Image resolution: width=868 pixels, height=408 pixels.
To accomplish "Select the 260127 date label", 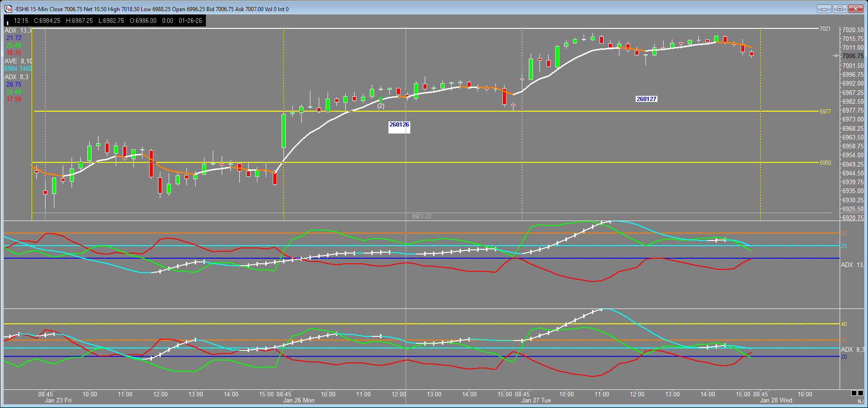I will click(646, 99).
